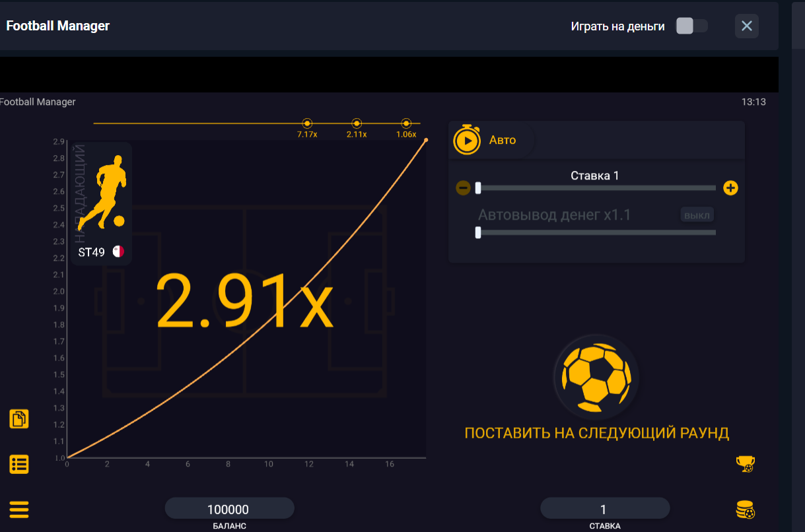Open the list icon in left sidebar
The image size is (805, 532).
coord(19,464)
